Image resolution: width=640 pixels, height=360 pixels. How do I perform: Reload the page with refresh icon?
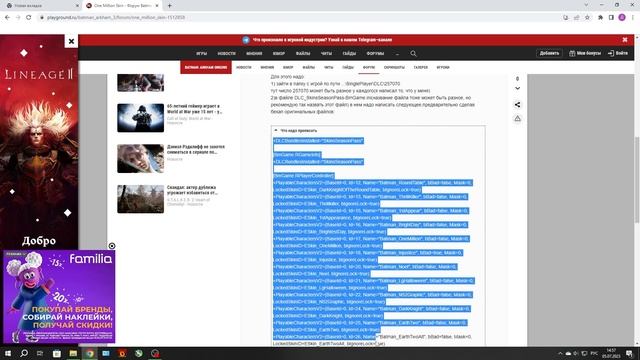click(x=29, y=18)
